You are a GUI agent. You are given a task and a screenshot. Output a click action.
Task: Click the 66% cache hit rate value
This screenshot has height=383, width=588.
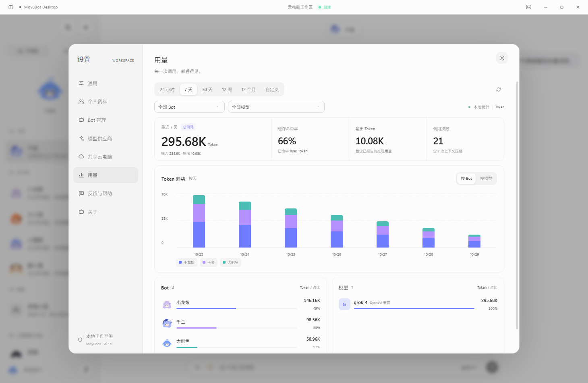287,141
